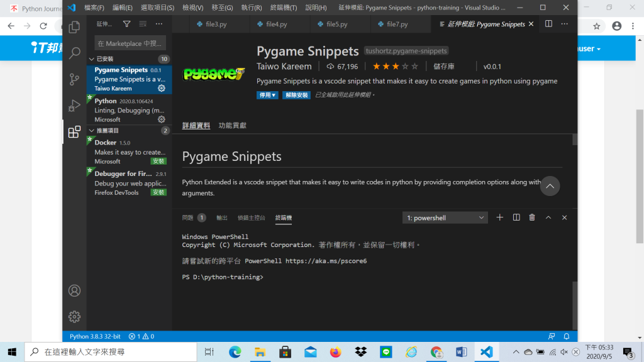Show errors and warnings in status bar
This screenshot has height=362, width=644.
(x=142, y=336)
